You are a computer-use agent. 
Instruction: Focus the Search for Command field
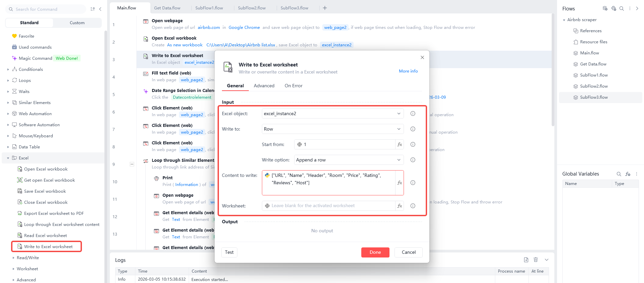pos(46,9)
